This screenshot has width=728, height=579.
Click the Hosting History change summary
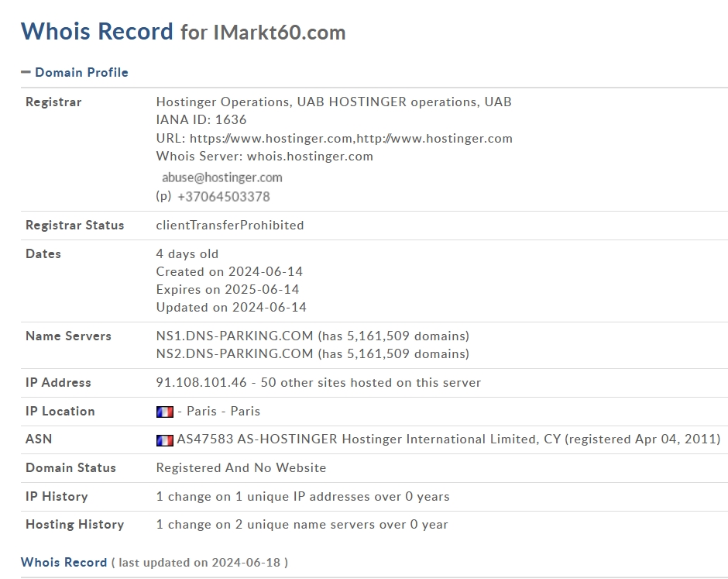(x=302, y=524)
